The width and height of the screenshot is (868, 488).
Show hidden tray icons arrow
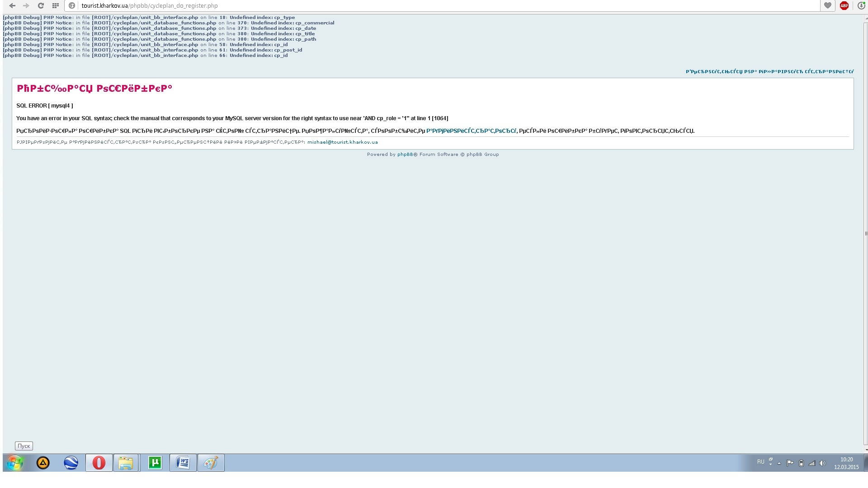[x=779, y=463]
